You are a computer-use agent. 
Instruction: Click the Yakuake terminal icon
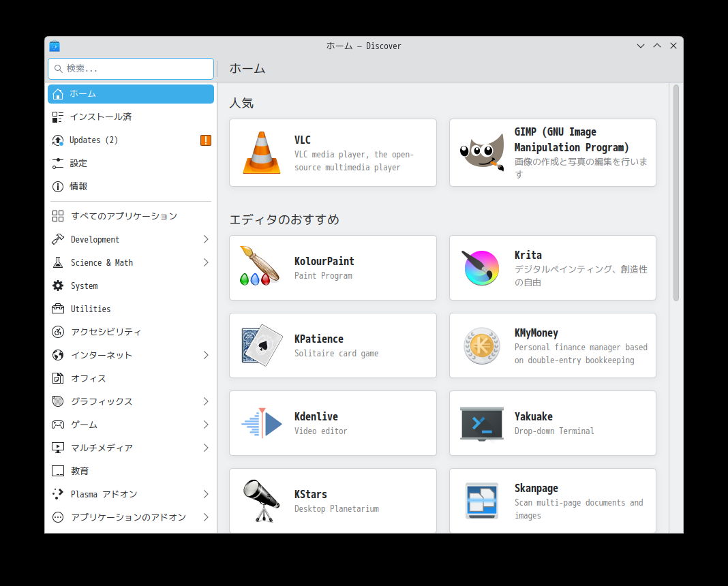(x=481, y=424)
